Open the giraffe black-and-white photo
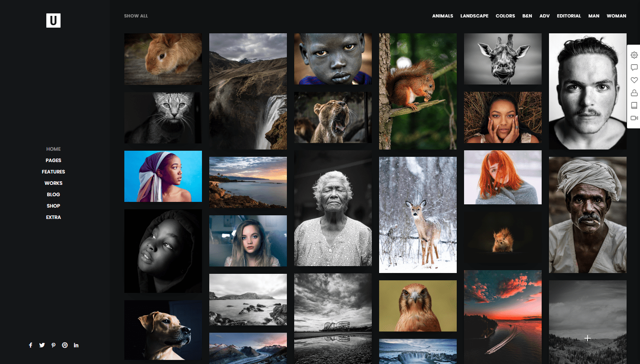 pyautogui.click(x=503, y=59)
